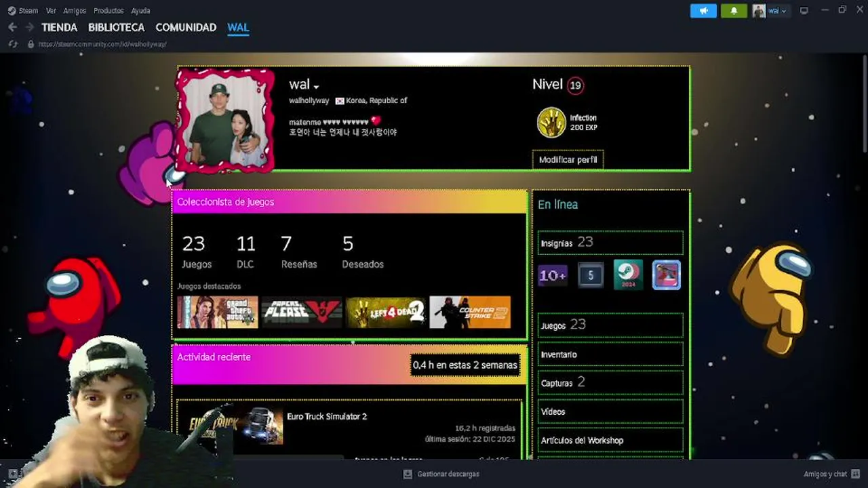The image size is (868, 488).
Task: Open the Videos sidebar link
Action: pos(610,411)
